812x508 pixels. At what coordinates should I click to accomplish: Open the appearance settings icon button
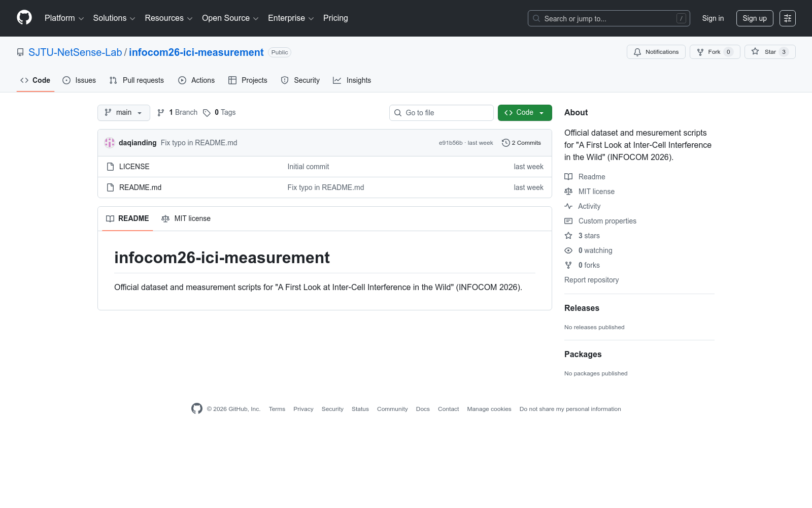(788, 18)
